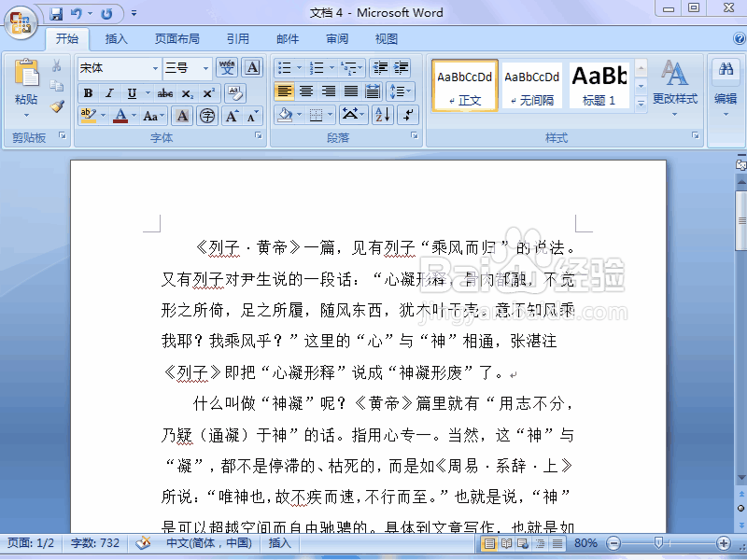Screen dimensions: 747x560
Task: Toggle italic formatting with the I icon
Action: tap(107, 93)
